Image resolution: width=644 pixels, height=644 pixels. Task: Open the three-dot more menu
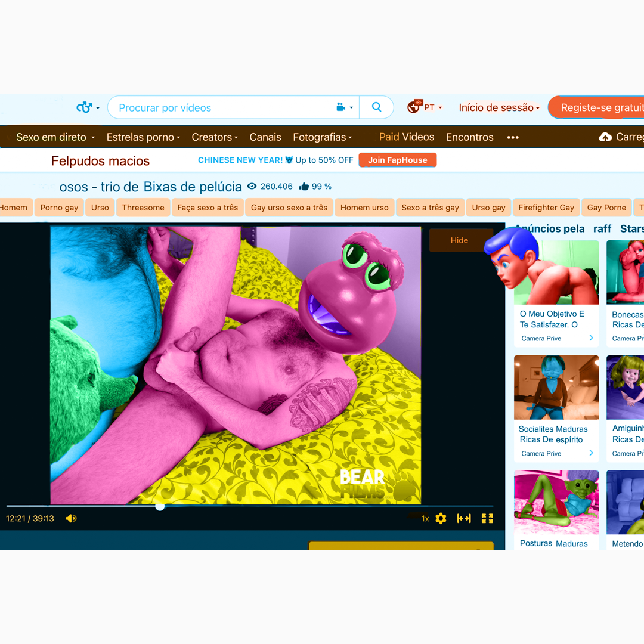point(513,137)
